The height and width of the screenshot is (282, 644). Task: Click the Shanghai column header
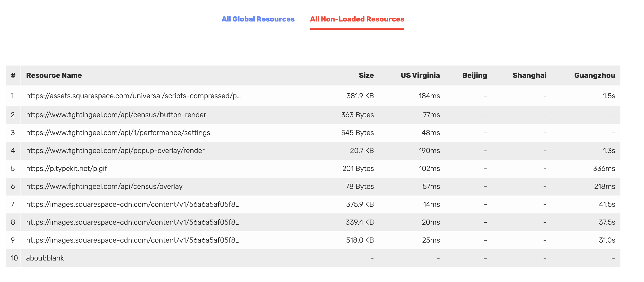coord(529,75)
